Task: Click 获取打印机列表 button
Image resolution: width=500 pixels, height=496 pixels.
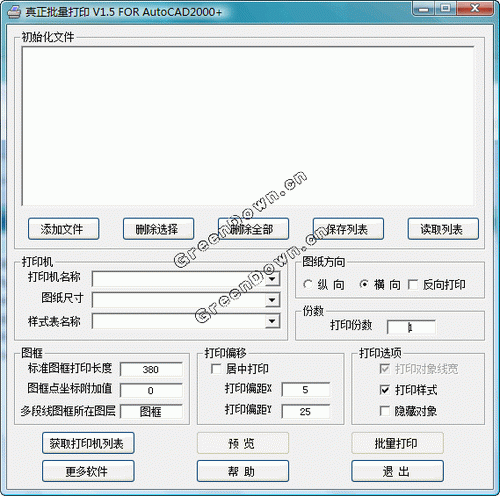Action: click(x=88, y=443)
